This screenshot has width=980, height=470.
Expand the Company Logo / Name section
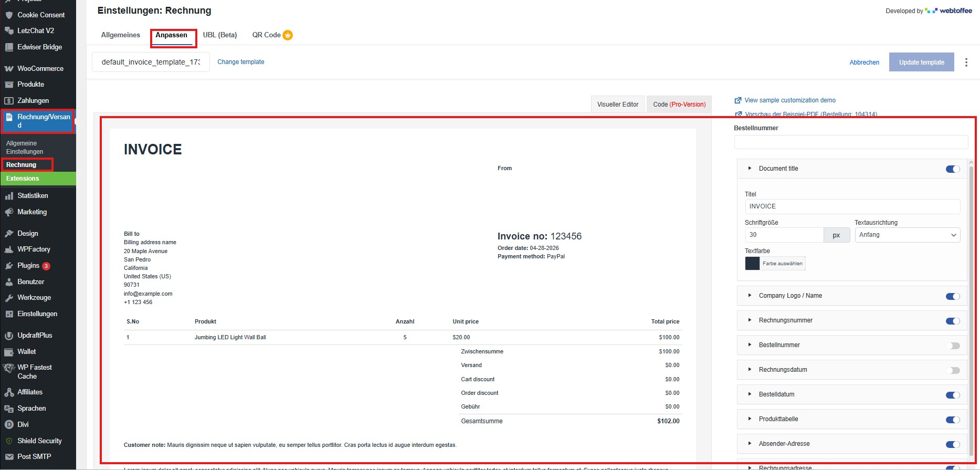pyautogui.click(x=750, y=295)
